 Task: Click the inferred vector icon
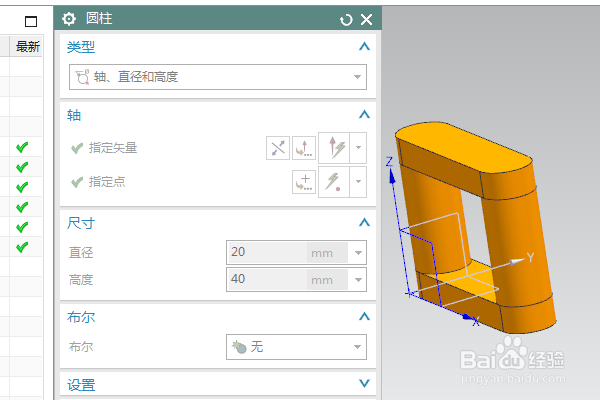[334, 148]
